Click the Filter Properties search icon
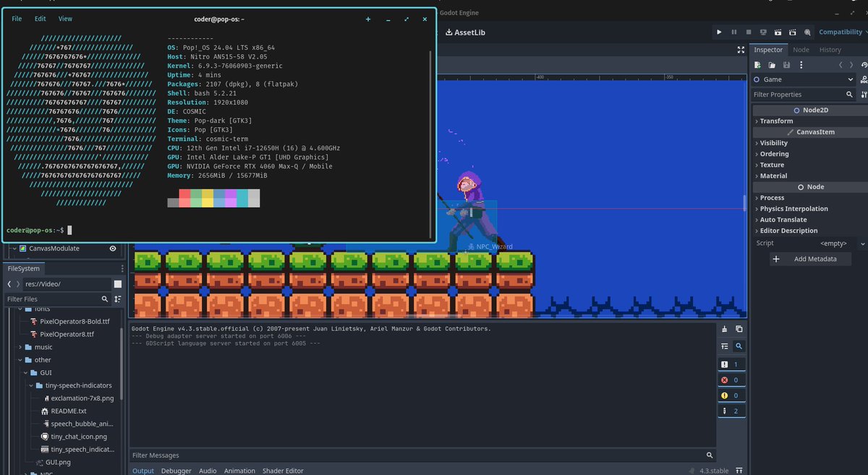 coord(850,95)
